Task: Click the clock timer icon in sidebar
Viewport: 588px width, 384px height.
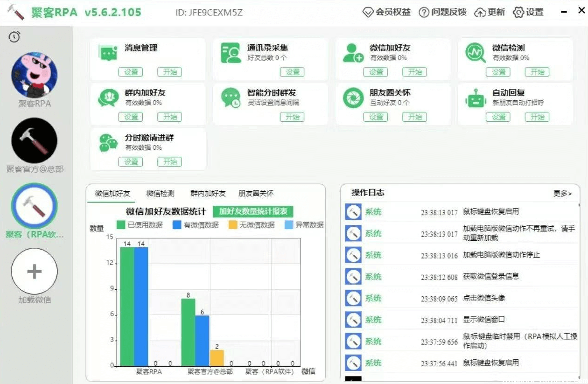Action: click(14, 37)
